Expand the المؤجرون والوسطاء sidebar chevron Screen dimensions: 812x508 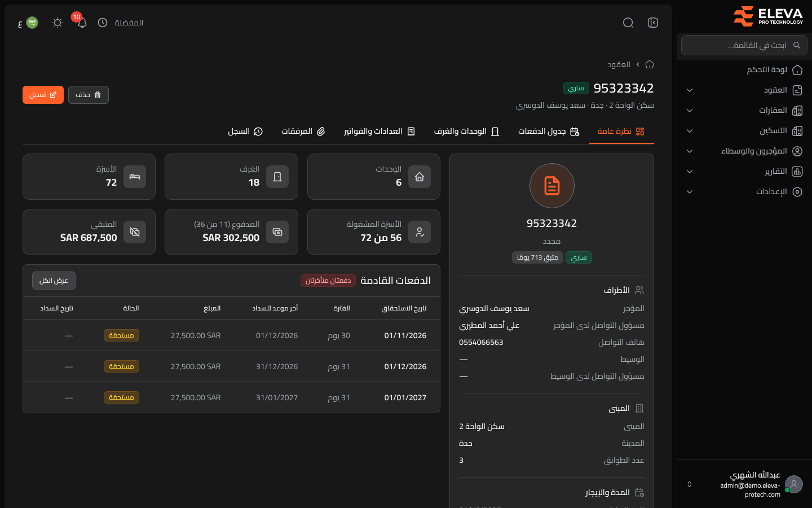[690, 151]
